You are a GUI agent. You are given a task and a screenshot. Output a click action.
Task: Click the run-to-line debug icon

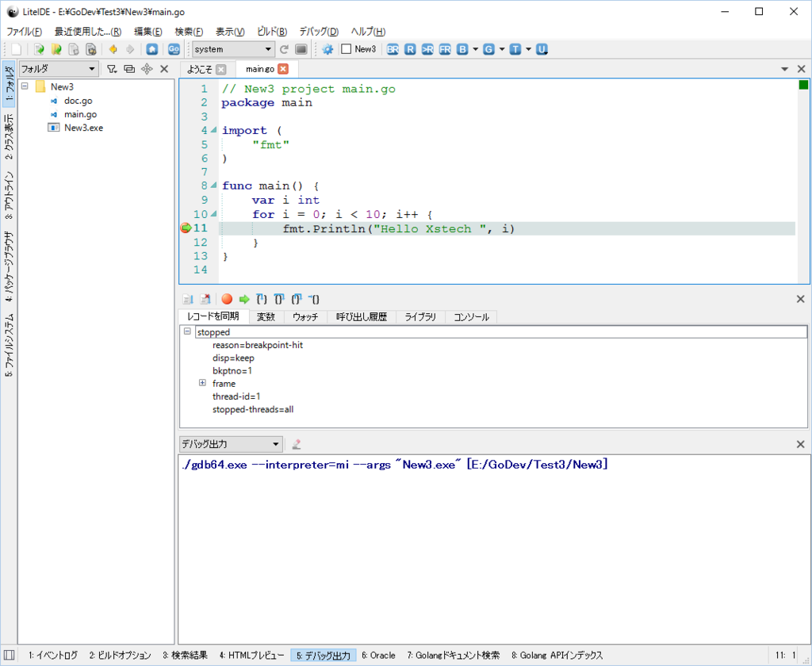[314, 299]
